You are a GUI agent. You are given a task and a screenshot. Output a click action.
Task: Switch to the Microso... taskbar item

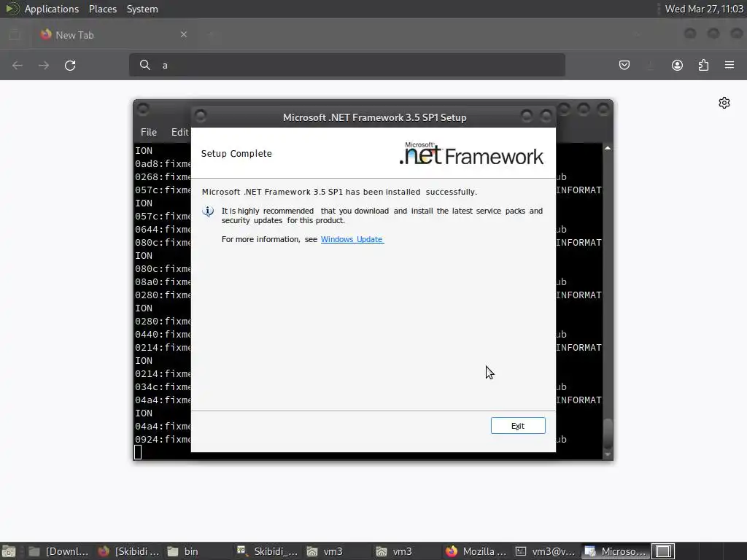click(x=615, y=551)
